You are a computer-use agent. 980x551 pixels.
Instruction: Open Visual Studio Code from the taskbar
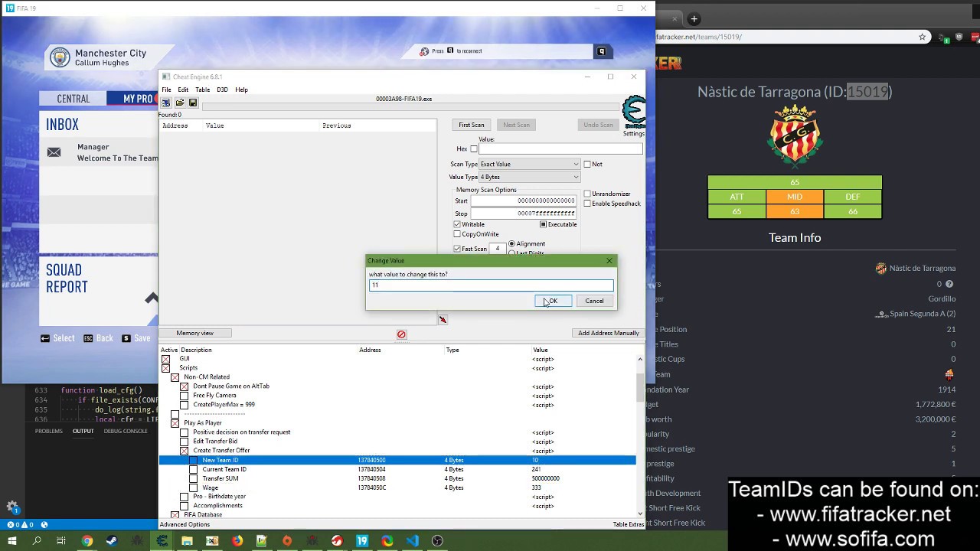pos(413,541)
